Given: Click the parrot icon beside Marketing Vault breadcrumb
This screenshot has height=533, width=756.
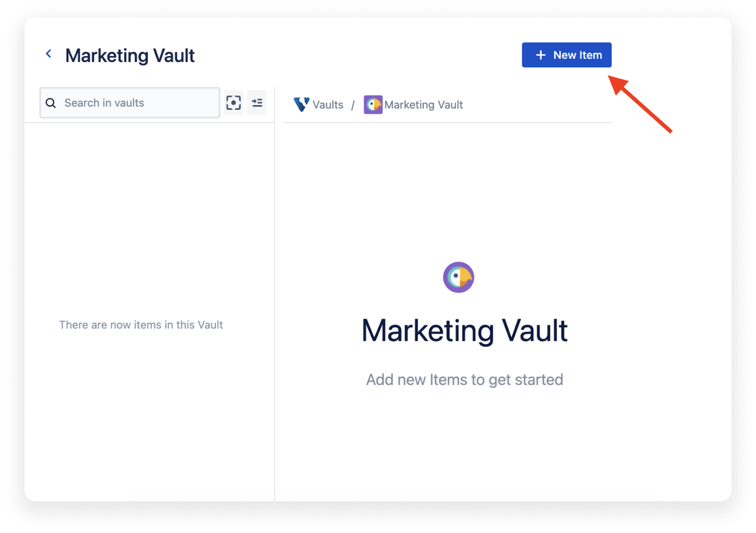Looking at the screenshot, I should (373, 104).
